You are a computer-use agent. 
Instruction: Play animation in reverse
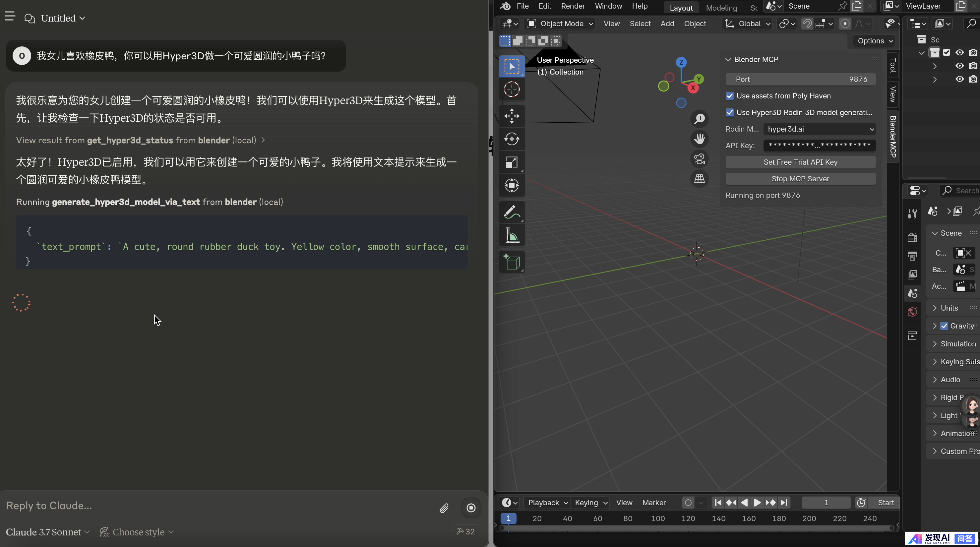pos(744,503)
